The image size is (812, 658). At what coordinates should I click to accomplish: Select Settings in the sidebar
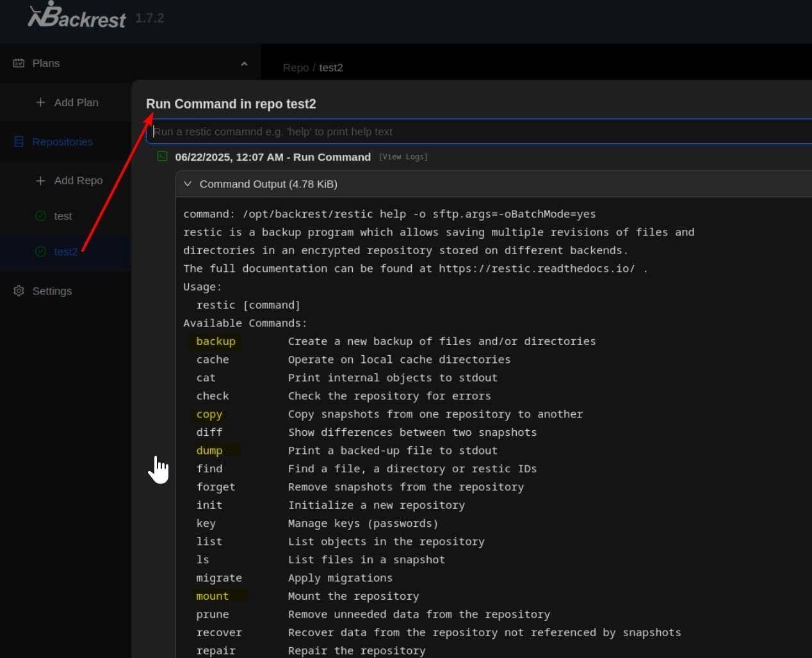pos(52,291)
